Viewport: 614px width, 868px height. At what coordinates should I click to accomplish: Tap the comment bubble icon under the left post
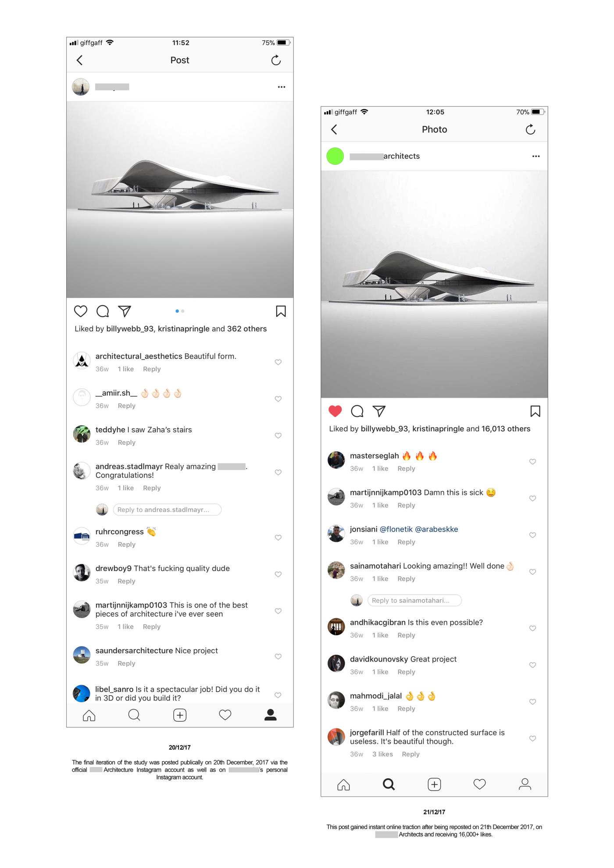coord(103,311)
